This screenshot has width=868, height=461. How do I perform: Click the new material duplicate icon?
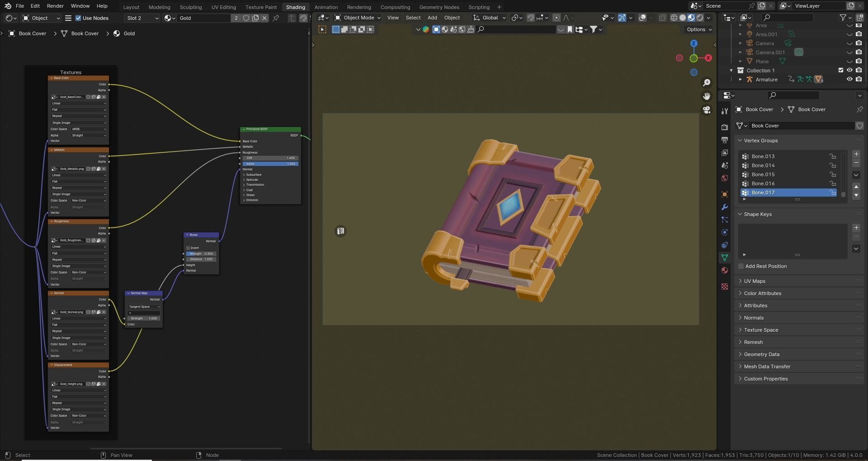255,18
